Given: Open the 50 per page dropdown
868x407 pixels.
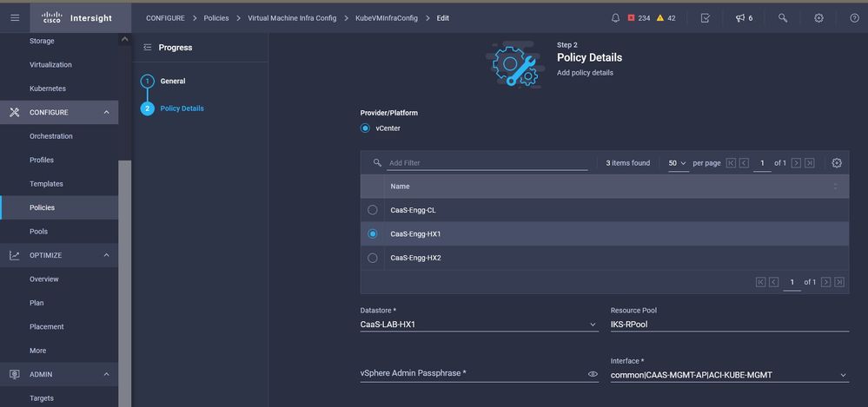Looking at the screenshot, I should pos(678,163).
